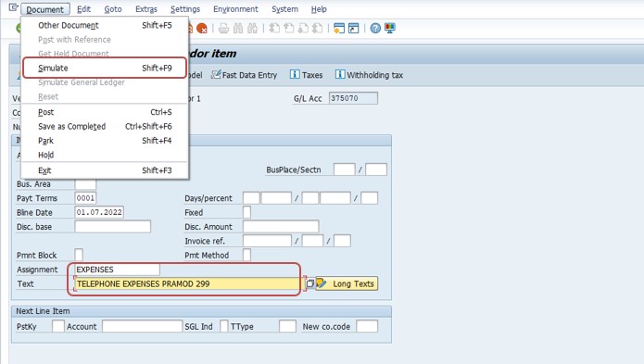Image resolution: width=644 pixels, height=364 pixels.
Task: Choose Other Document from the menu
Action: click(x=105, y=25)
